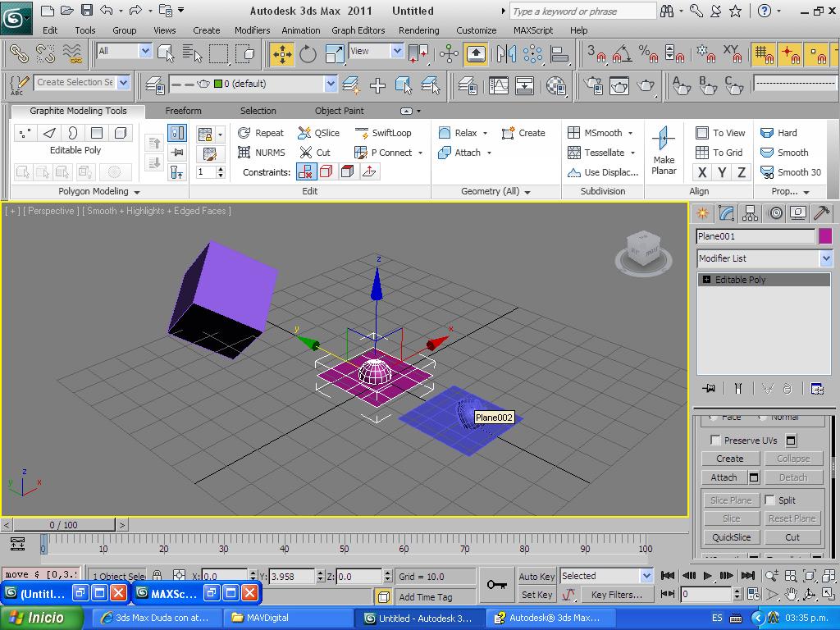The image size is (840, 630).
Task: Toggle the Angle Snap button
Action: [x=622, y=53]
